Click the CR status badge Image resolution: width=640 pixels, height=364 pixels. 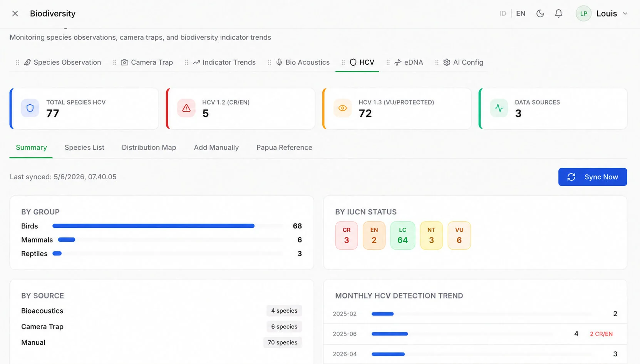point(347,235)
